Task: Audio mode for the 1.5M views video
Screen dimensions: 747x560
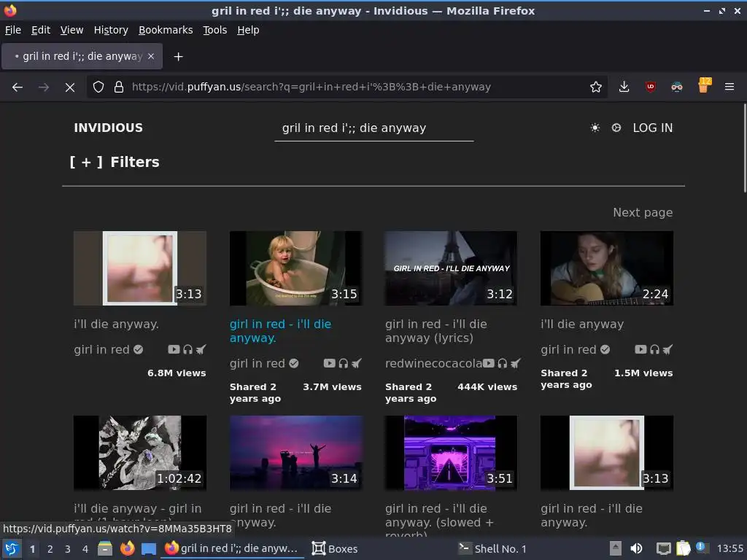Action: click(654, 349)
